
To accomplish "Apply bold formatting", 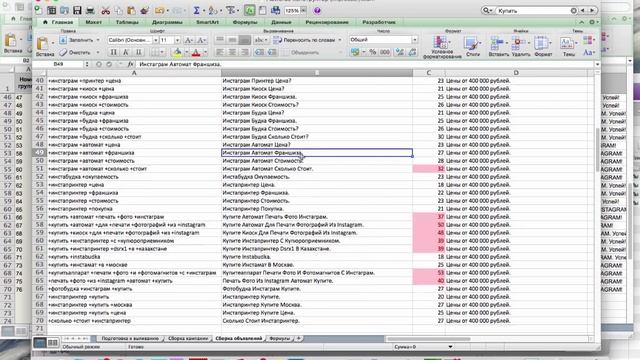I will click(113, 52).
